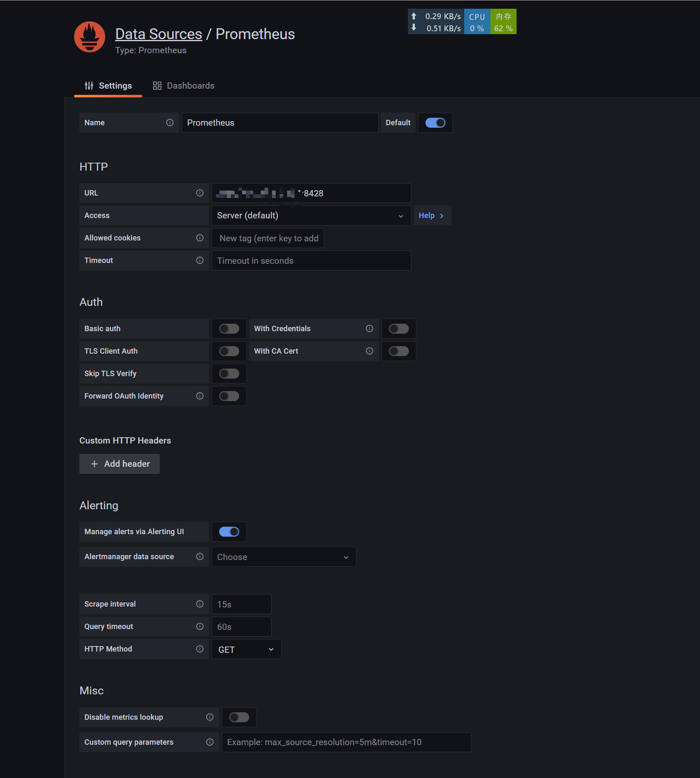Enable the Forward OAuth Identity switch

229,396
